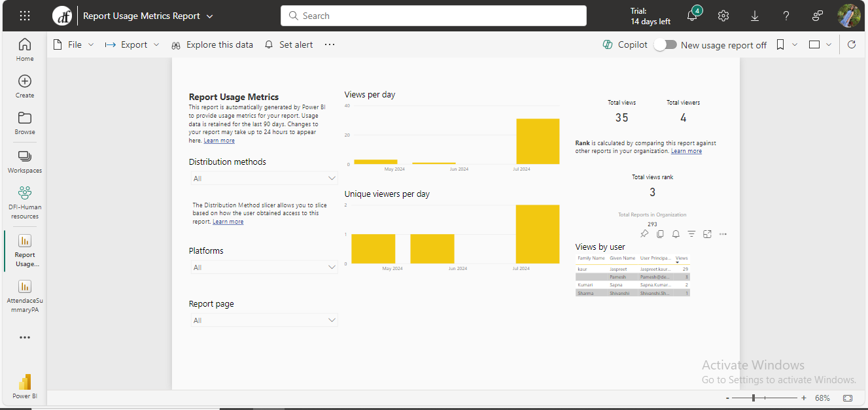Toggle Set alert for this report
Image resolution: width=868 pixels, height=410 pixels.
click(x=288, y=44)
